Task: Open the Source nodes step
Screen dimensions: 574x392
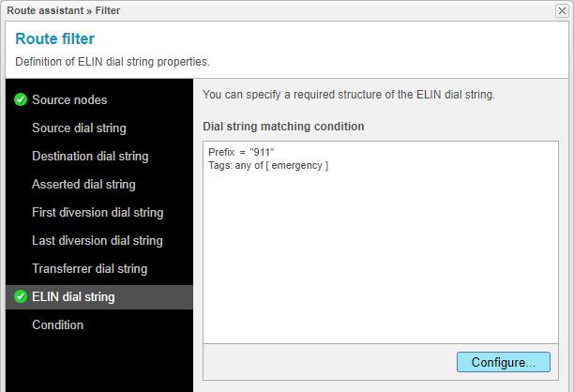Action: click(x=69, y=99)
